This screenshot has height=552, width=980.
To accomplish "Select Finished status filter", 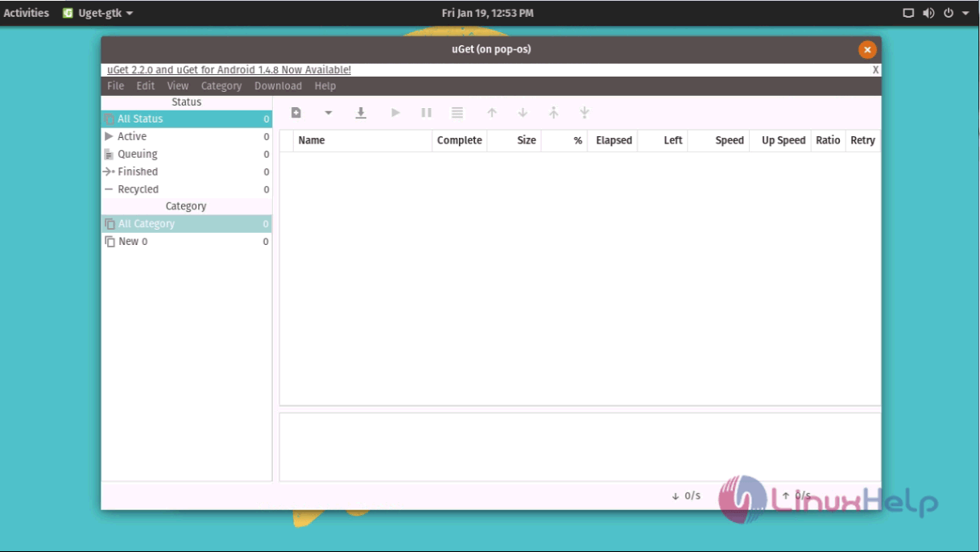I will (187, 172).
